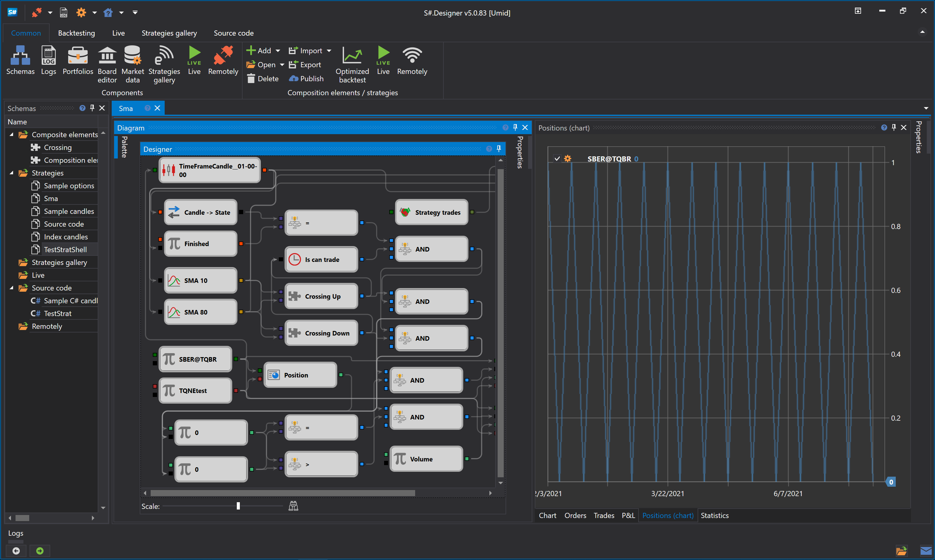Image resolution: width=935 pixels, height=560 pixels.
Task: Toggle the SBER@TQBR series checkbox
Action: coord(557,159)
